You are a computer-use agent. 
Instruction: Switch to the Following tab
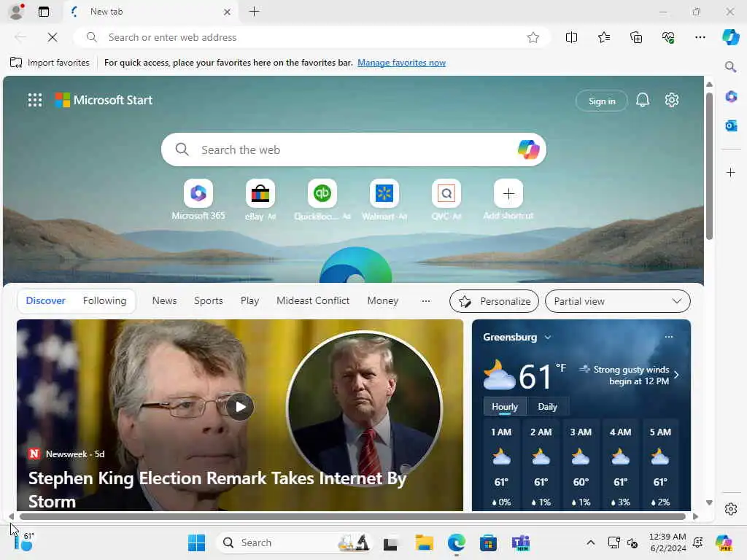pyautogui.click(x=104, y=300)
